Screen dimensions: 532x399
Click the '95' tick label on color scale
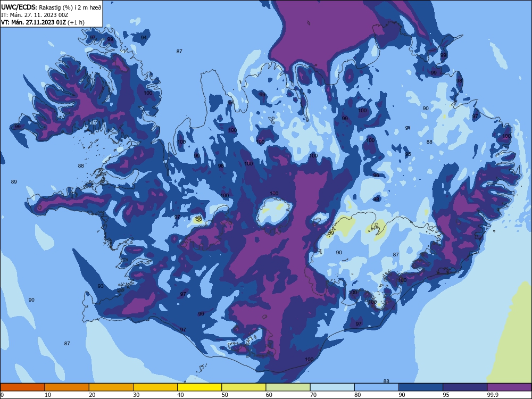[x=446, y=395]
